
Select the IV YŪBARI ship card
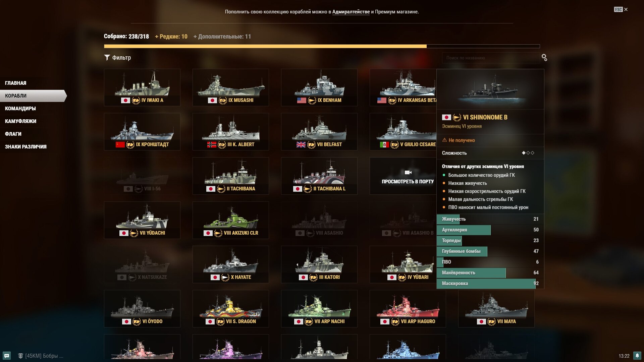(x=403, y=264)
